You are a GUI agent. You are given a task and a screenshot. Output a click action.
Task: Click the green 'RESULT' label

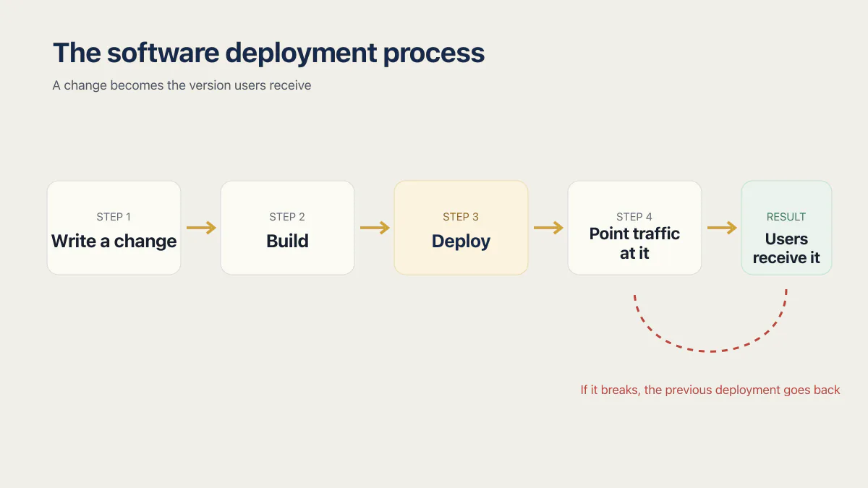coord(786,217)
